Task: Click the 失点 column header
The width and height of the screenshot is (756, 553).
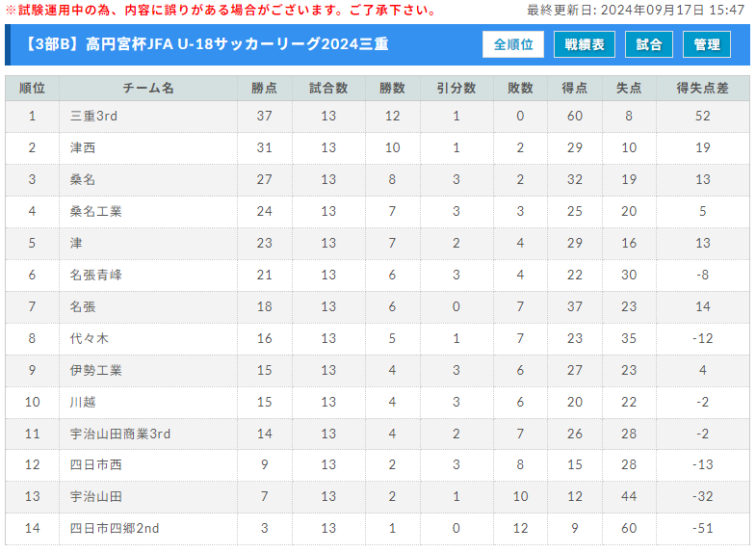Action: (629, 88)
